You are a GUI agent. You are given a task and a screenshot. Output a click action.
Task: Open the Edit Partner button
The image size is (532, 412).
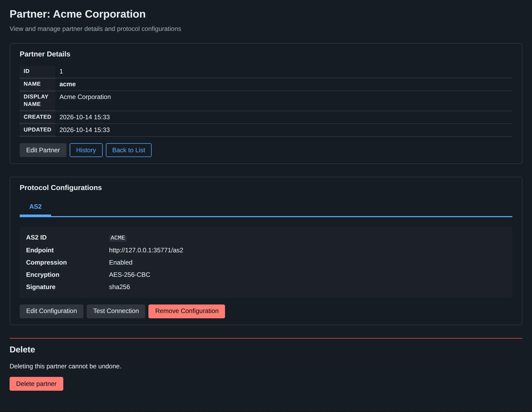tap(43, 150)
